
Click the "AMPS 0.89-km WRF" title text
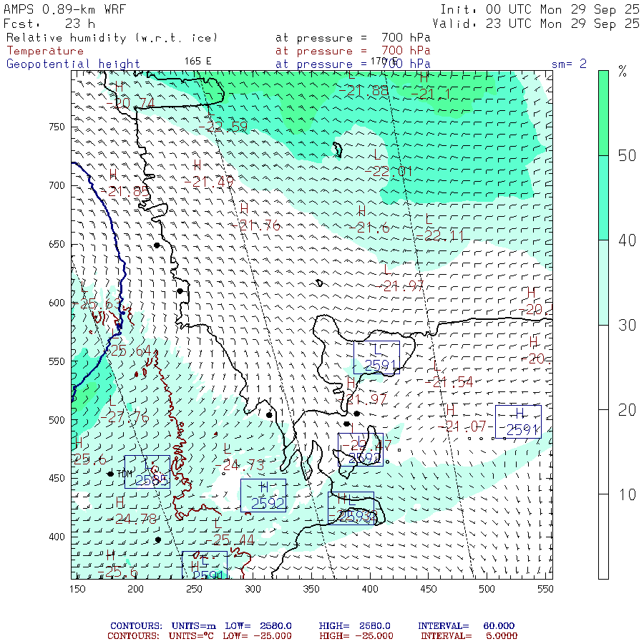[64, 9]
